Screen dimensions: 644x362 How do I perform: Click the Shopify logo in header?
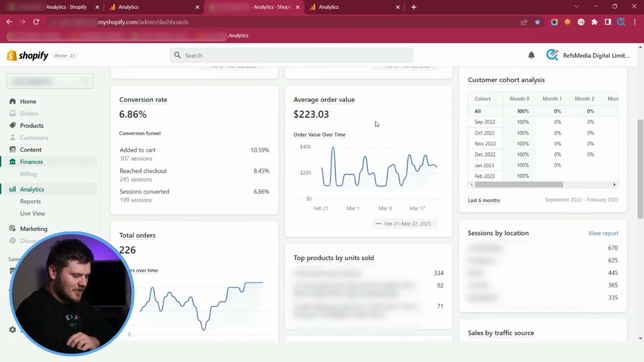point(28,55)
